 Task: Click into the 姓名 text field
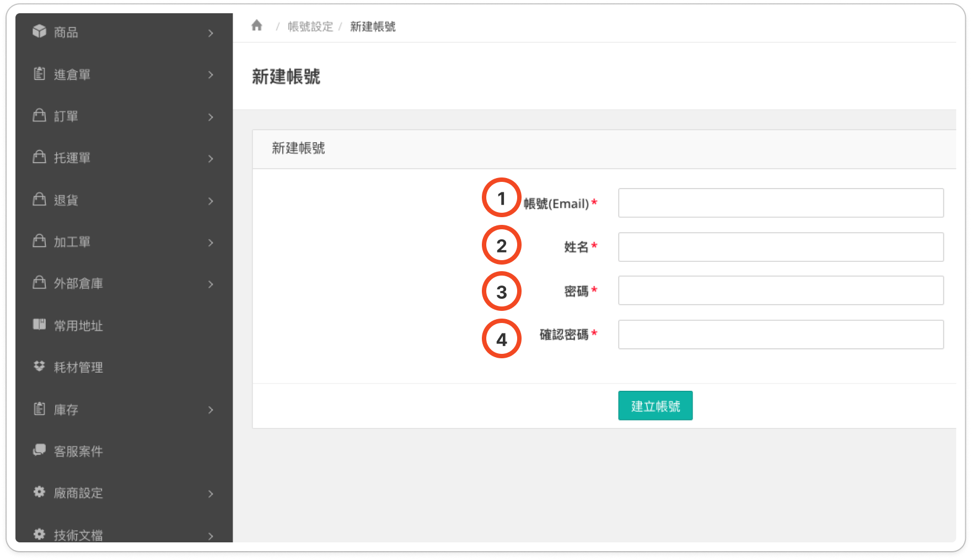780,247
